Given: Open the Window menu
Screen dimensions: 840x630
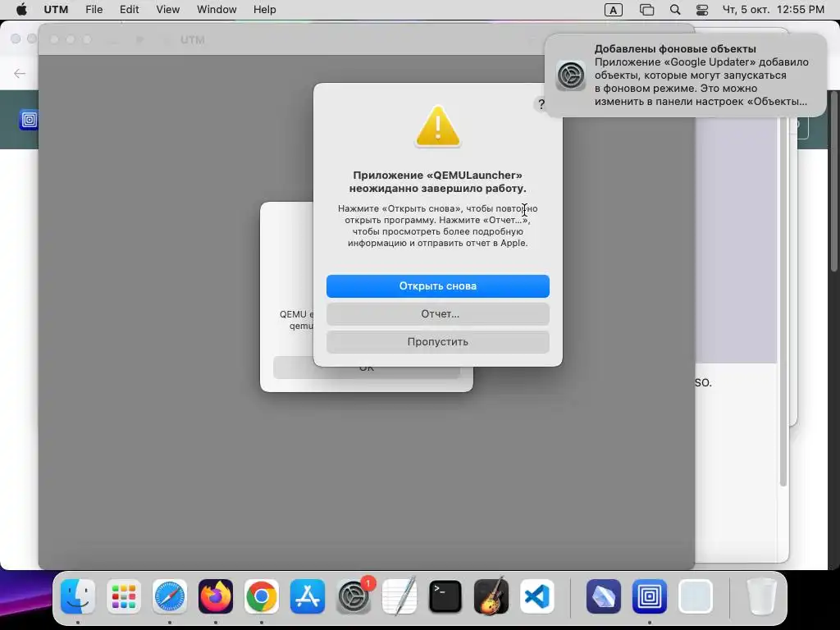Looking at the screenshot, I should click(217, 10).
